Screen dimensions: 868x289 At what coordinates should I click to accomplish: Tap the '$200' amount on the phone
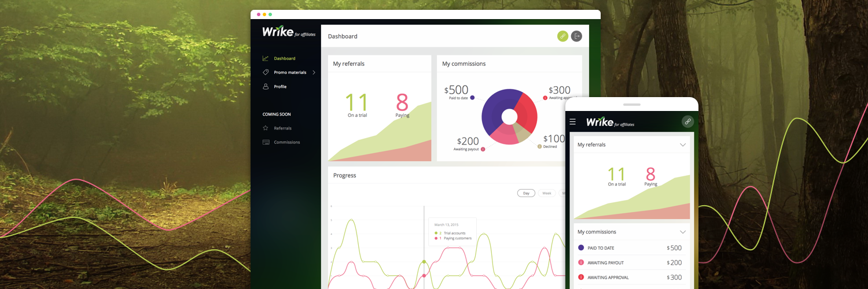click(x=674, y=262)
